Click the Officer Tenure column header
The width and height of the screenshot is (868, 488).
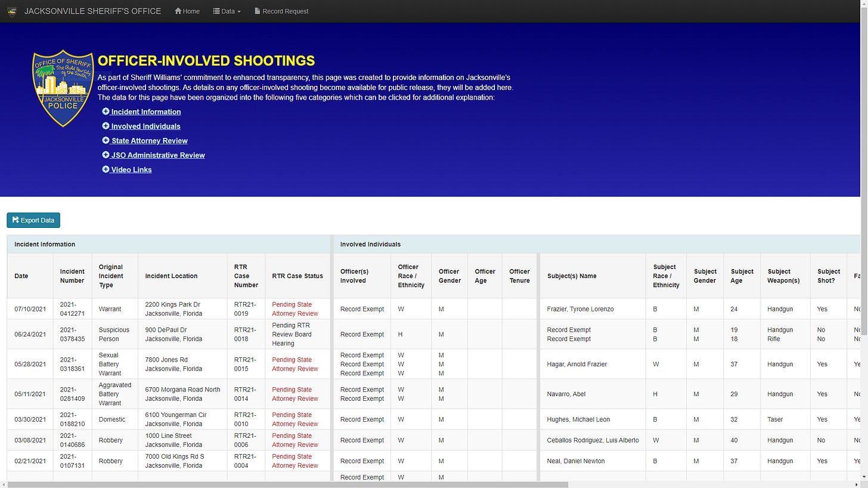(x=519, y=276)
